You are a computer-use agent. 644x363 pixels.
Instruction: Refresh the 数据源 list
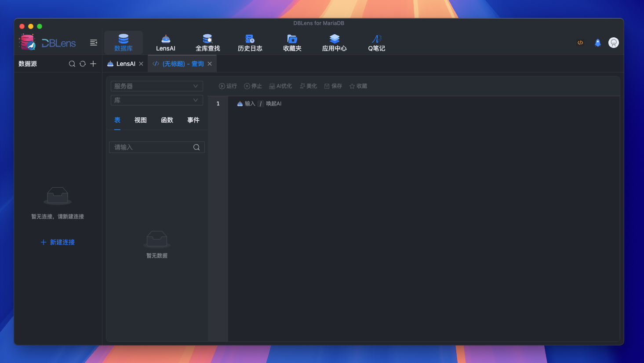click(83, 64)
